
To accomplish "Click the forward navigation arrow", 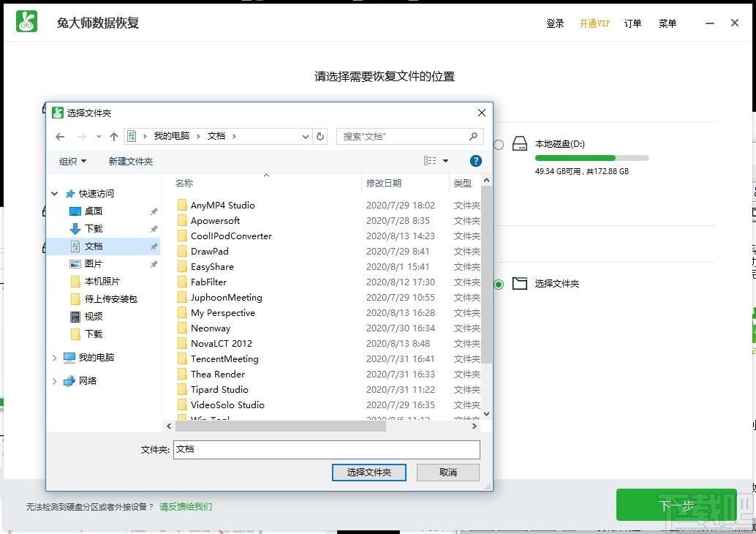I will point(81,137).
